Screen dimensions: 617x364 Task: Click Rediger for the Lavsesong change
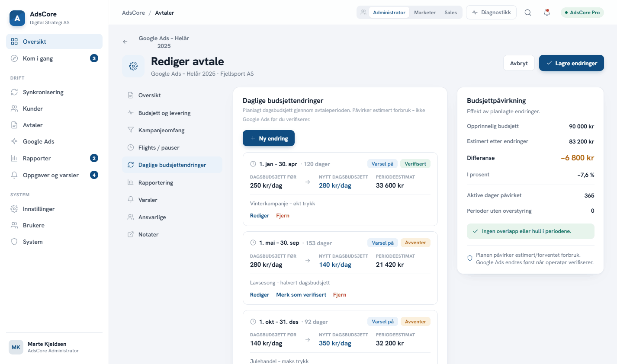pyautogui.click(x=260, y=295)
